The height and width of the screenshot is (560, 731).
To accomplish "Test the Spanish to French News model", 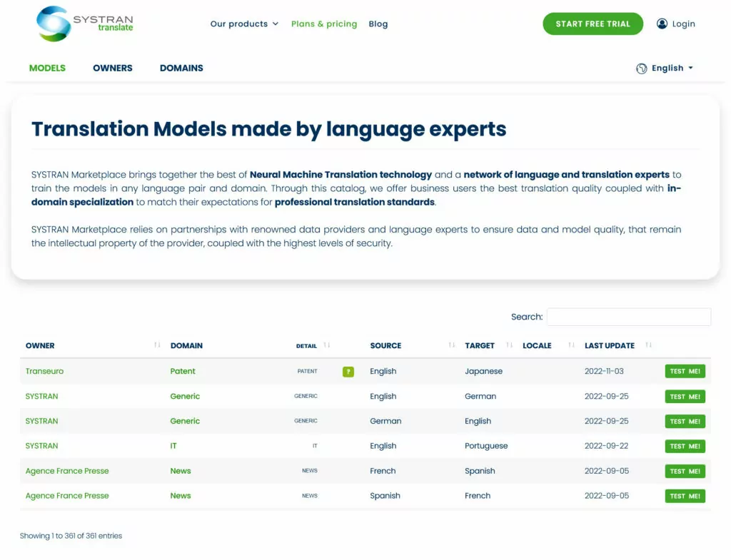I will 685,497.
